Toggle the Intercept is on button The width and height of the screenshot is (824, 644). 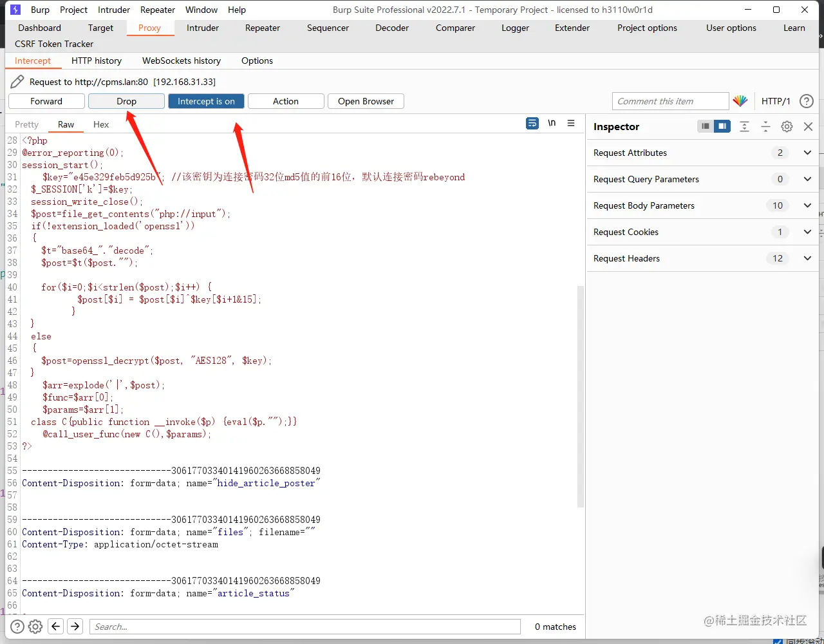tap(206, 101)
